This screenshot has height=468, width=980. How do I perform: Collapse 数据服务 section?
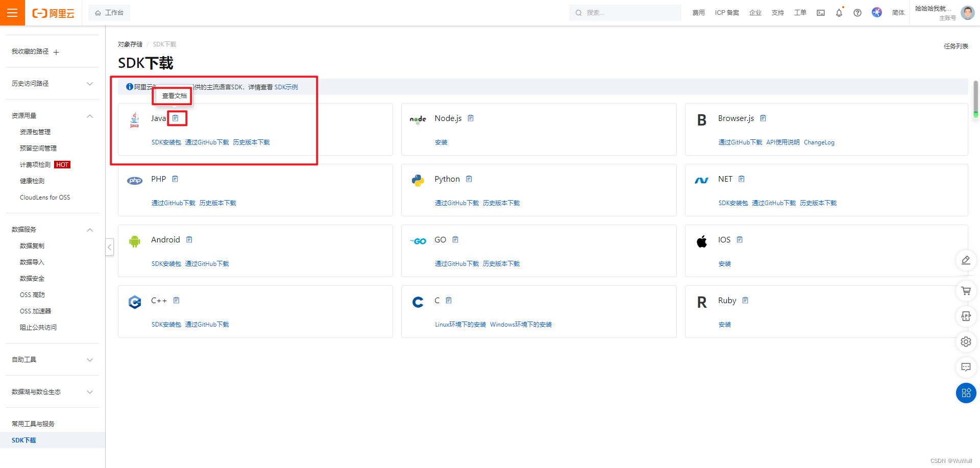pyautogui.click(x=90, y=230)
